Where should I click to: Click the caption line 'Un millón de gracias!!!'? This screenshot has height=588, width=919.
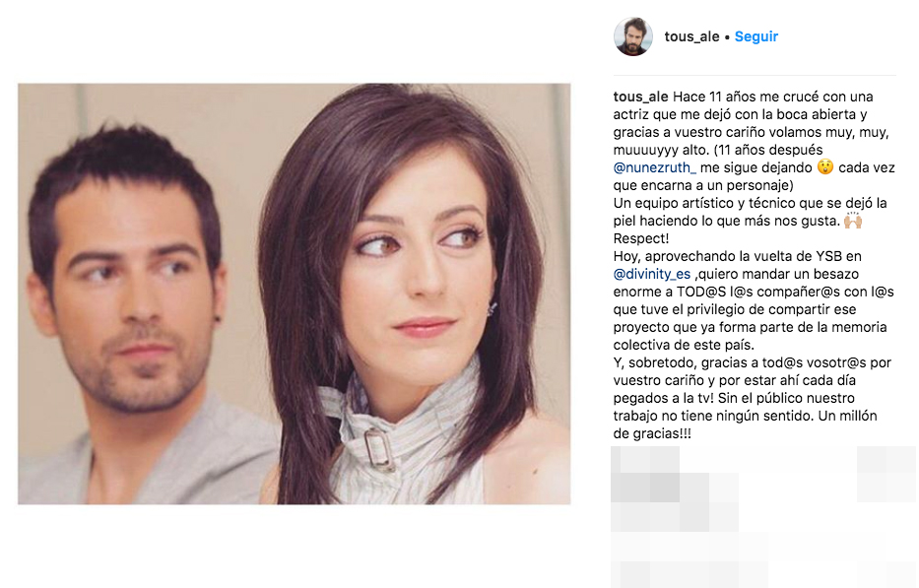click(x=745, y=425)
